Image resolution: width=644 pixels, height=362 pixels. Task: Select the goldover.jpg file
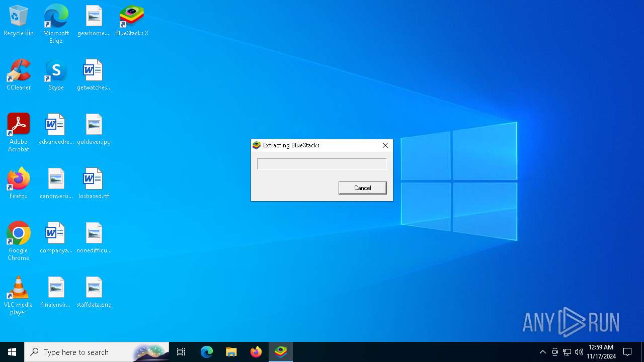[x=94, y=130]
